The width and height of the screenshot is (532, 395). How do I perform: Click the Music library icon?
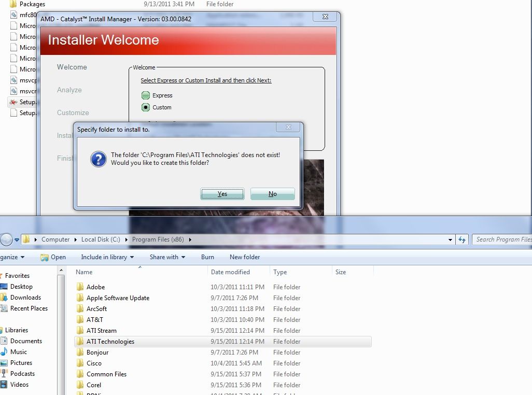click(4, 351)
